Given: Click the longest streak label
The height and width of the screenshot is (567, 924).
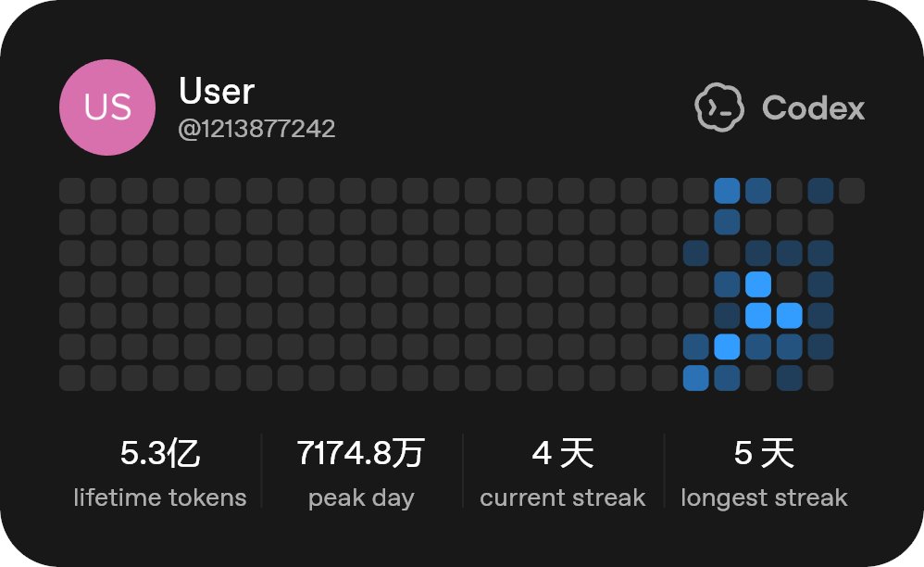Looking at the screenshot, I should 764,498.
